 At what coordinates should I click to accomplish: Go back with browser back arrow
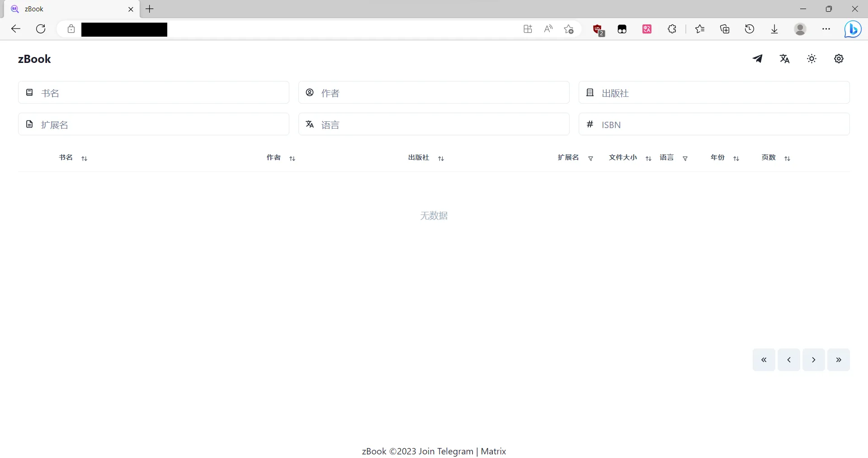pyautogui.click(x=16, y=29)
